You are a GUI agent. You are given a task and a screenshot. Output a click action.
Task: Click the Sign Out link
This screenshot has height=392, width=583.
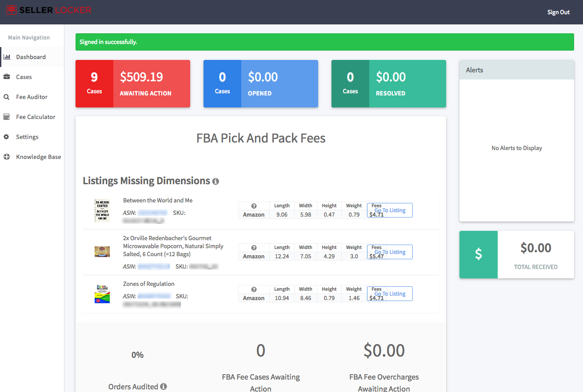558,12
